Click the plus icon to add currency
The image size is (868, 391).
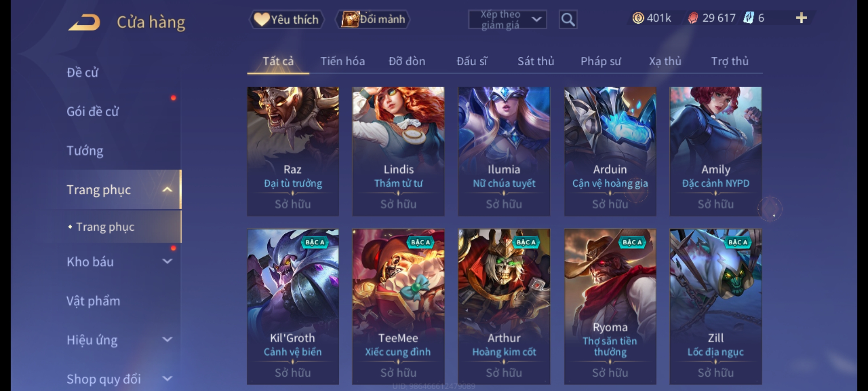tap(801, 18)
